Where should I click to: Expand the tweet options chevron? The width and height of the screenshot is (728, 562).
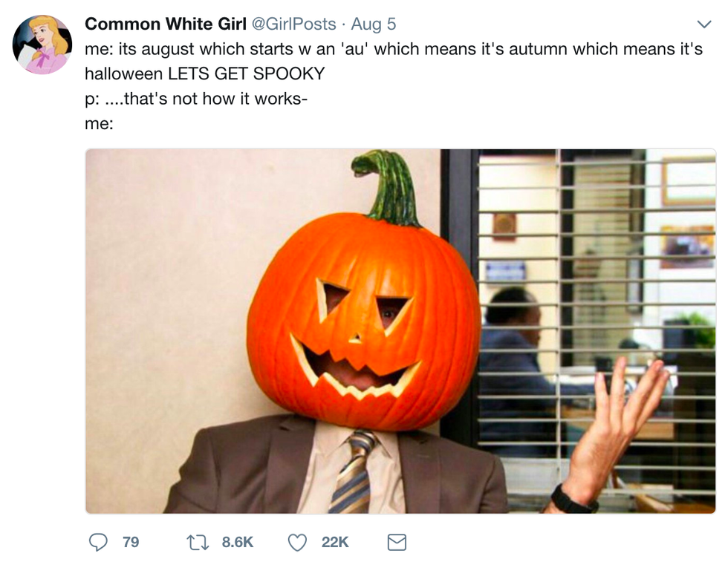point(704,24)
